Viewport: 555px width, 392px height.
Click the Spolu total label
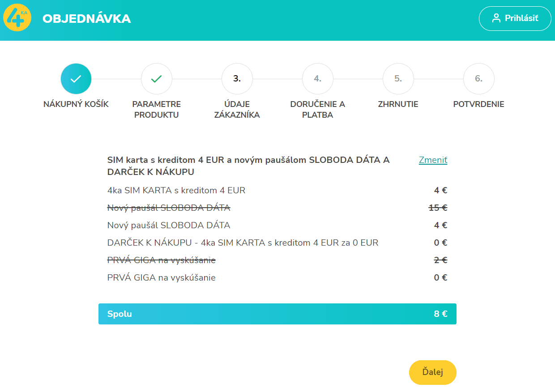120,314
